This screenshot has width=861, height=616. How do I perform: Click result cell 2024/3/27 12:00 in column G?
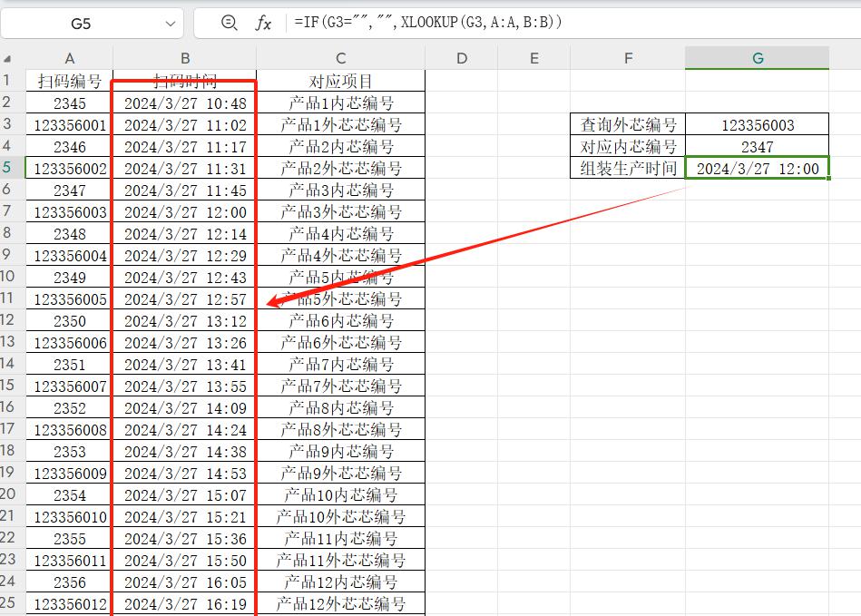pyautogui.click(x=758, y=168)
